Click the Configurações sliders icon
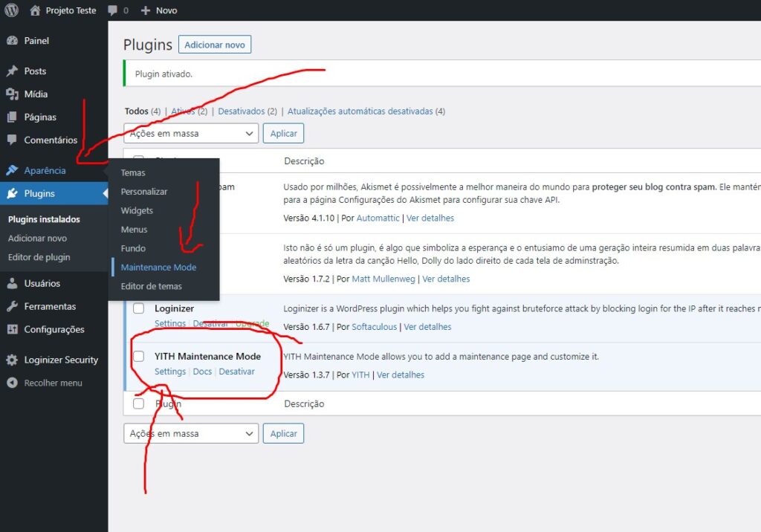The image size is (761, 532). point(12,329)
